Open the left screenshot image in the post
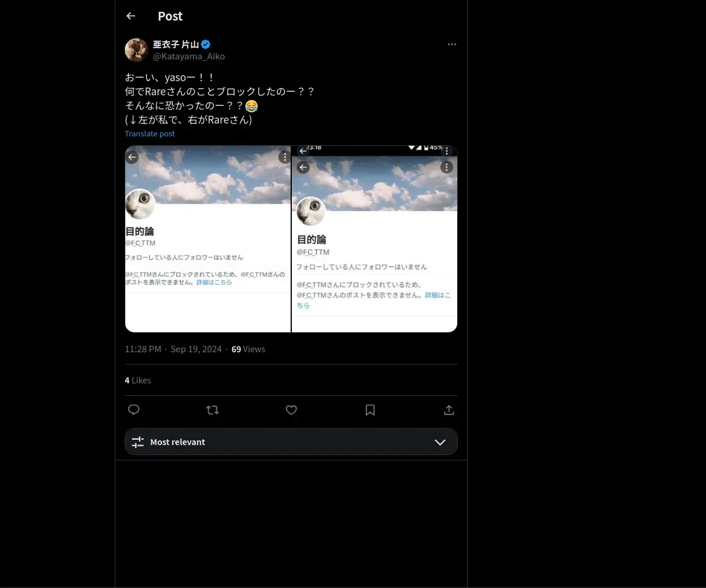 208,239
